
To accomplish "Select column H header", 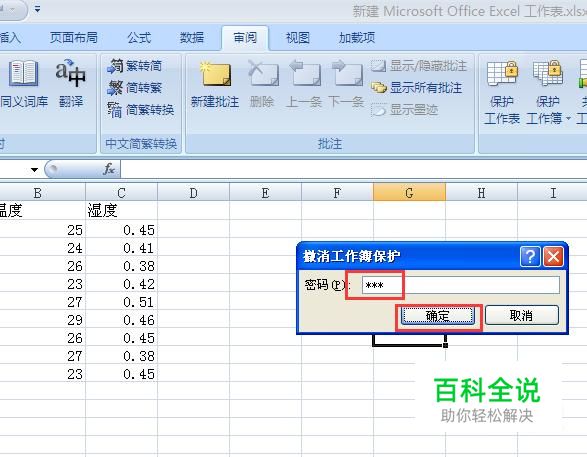I will pyautogui.click(x=481, y=193).
